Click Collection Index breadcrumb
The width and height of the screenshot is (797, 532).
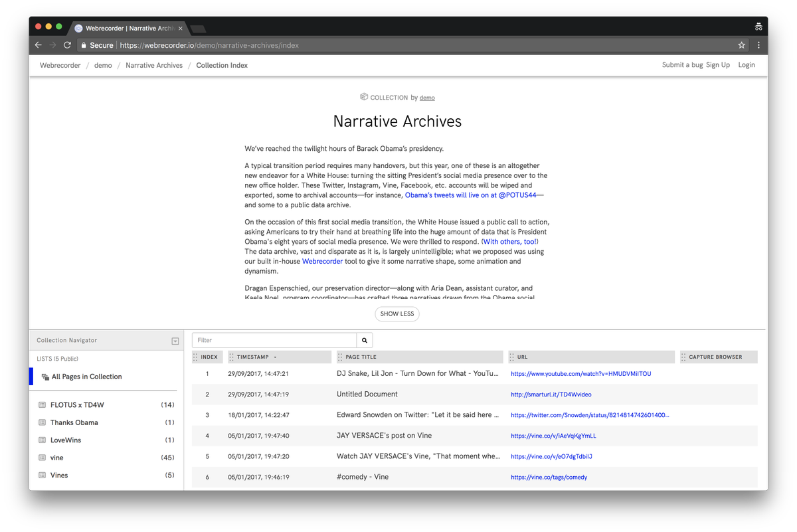tap(222, 65)
